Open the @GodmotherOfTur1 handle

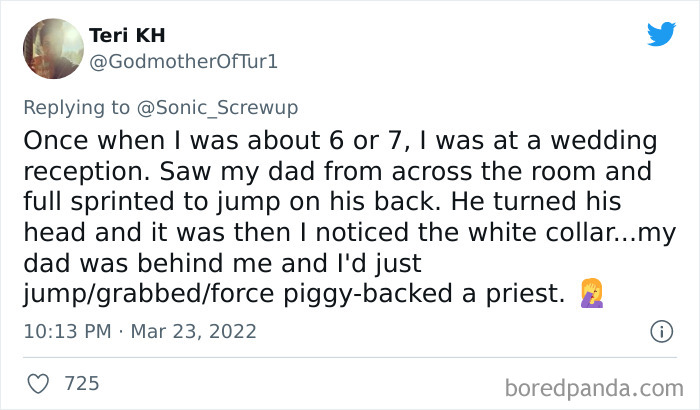(x=182, y=62)
